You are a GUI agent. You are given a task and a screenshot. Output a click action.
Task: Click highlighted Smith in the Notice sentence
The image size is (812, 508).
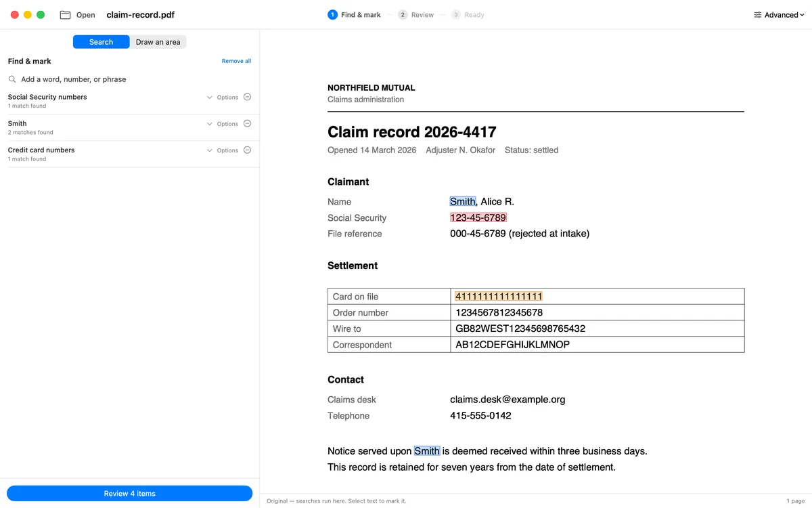point(427,451)
